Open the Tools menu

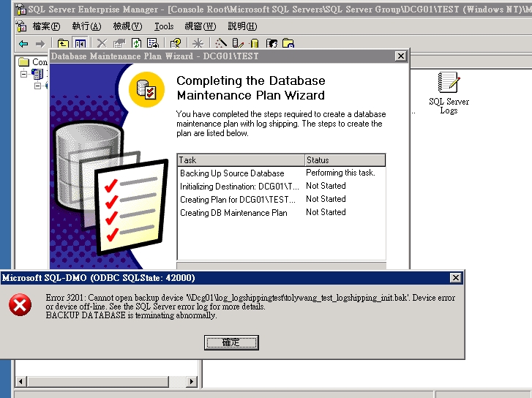point(164,26)
